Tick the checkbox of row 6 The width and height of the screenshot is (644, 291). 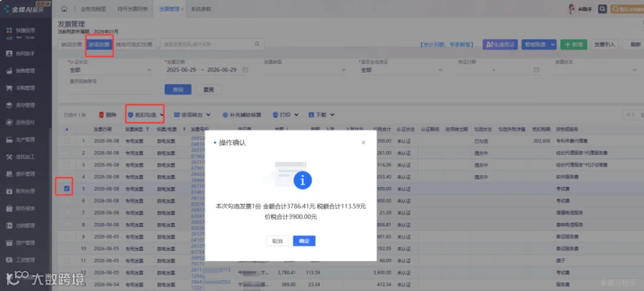click(67, 201)
